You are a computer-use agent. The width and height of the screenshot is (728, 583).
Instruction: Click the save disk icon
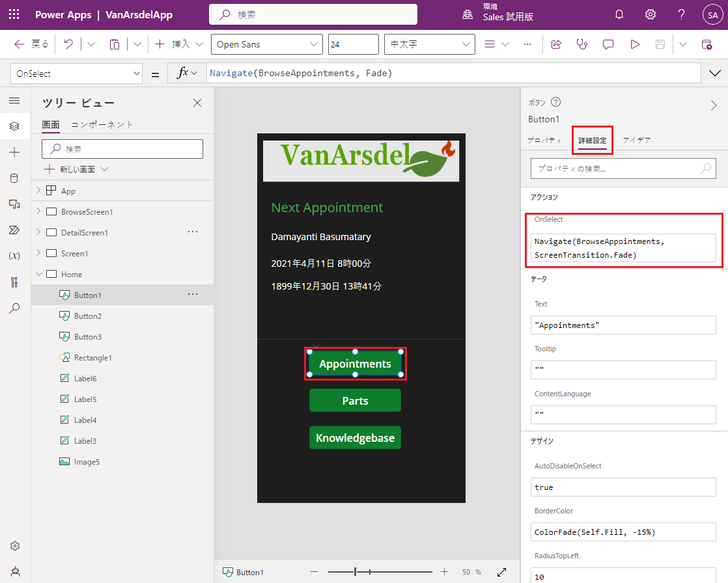click(660, 44)
